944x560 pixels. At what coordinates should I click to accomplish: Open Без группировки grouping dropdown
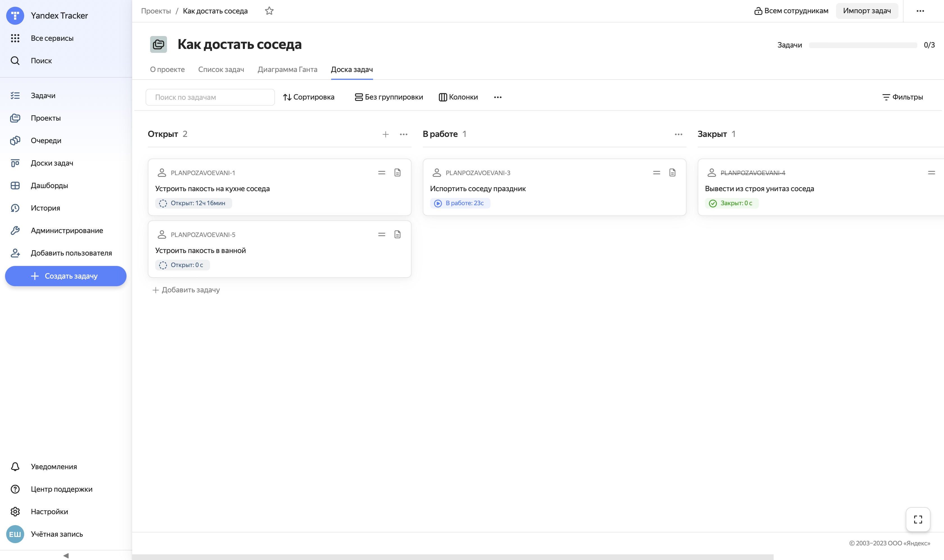click(389, 97)
